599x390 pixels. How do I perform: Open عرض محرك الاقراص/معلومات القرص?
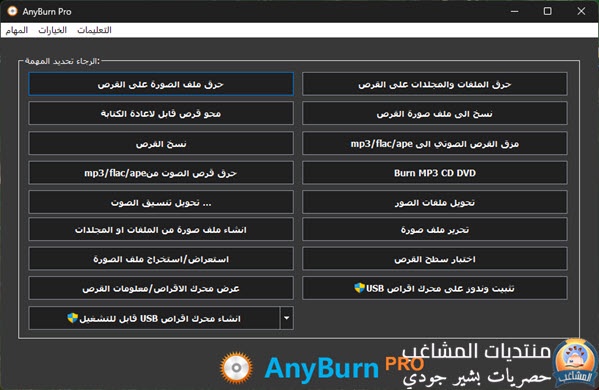[x=161, y=288]
